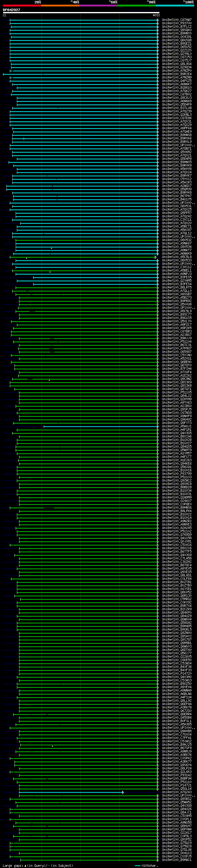This screenshot has width=197, height=868.
Task: Select hit label UniRef100_Q506M2
Action: coord(177,152)
